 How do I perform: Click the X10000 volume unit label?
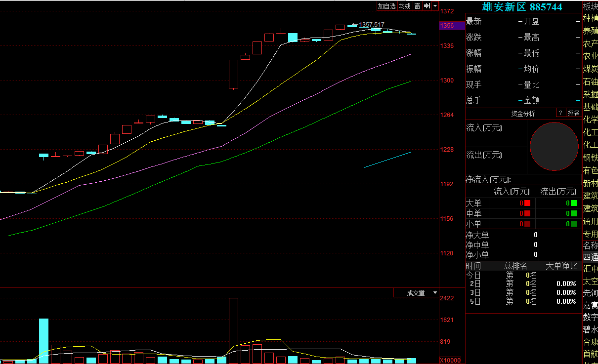point(450,360)
